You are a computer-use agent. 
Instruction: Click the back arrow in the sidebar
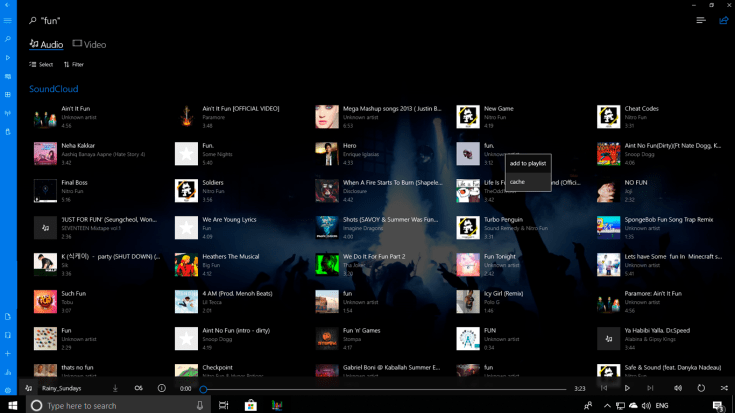tap(8, 5)
